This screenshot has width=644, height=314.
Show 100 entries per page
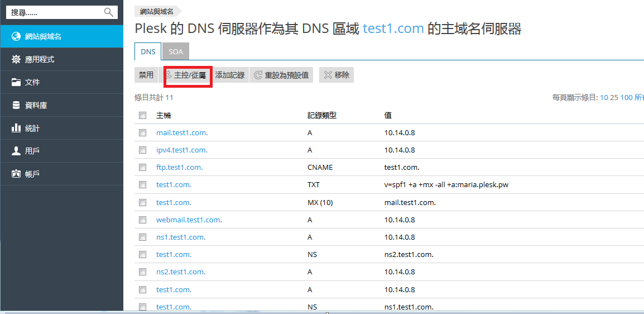(x=626, y=98)
